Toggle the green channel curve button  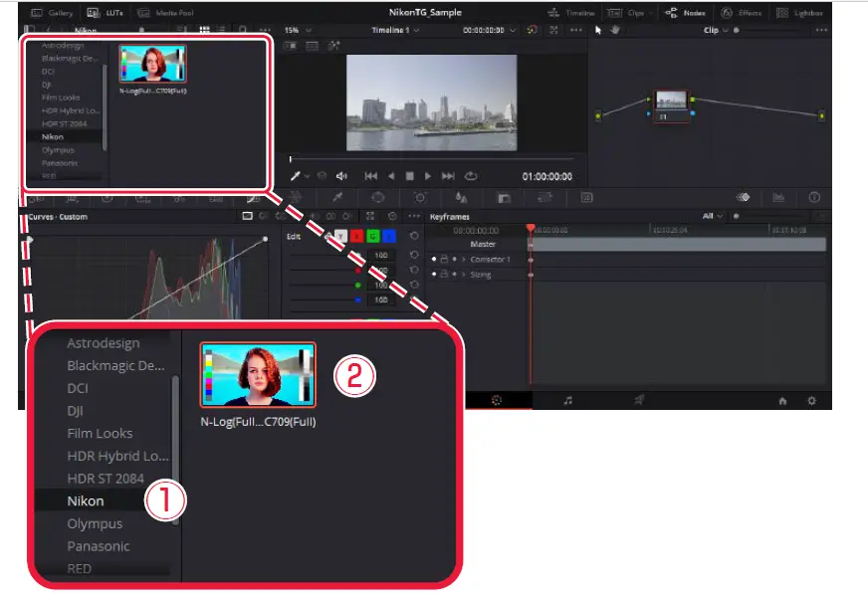pos(373,236)
